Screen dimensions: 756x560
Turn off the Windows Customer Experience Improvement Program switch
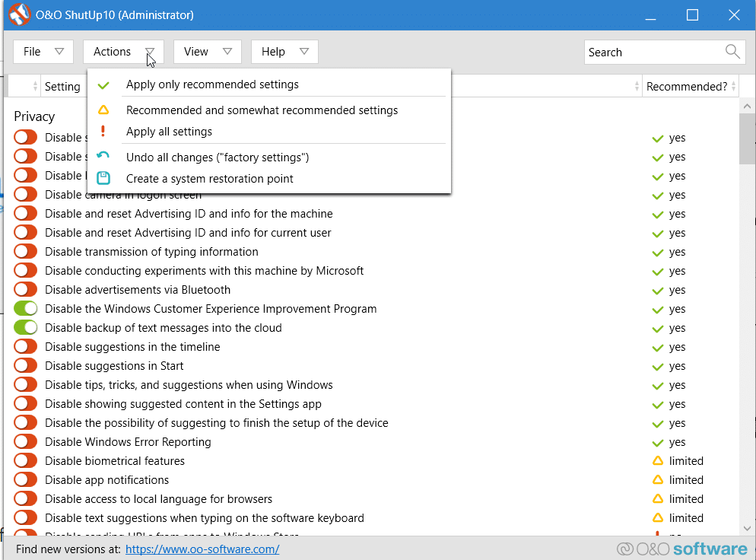click(24, 309)
